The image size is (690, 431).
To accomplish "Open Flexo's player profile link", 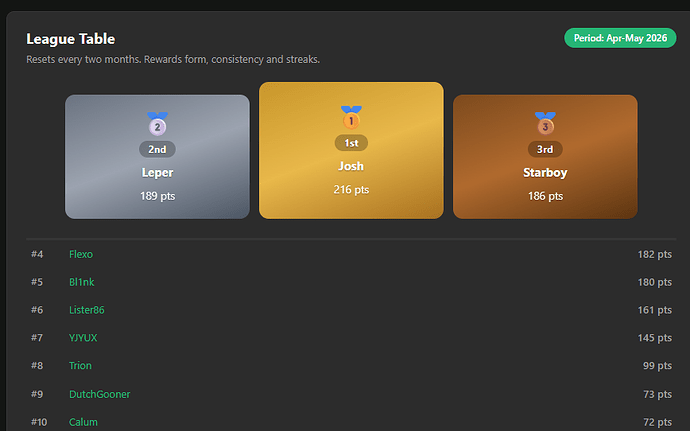I will coord(81,254).
